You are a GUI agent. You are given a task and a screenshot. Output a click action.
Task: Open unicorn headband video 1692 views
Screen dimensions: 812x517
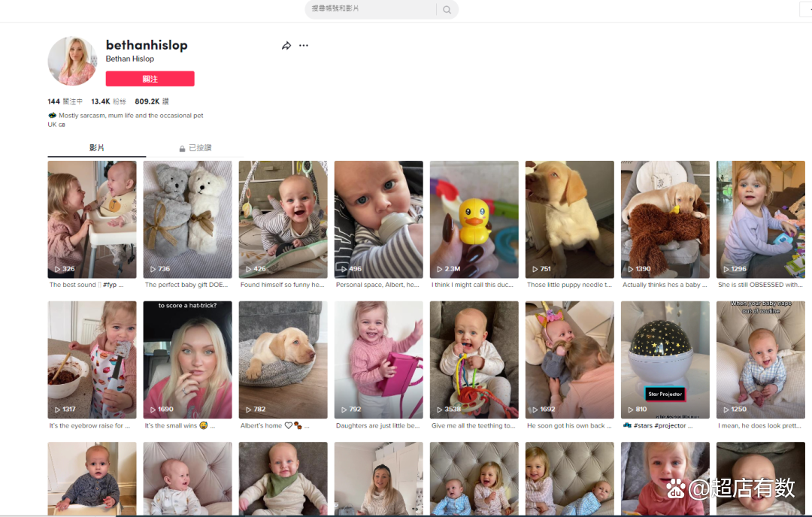coord(570,360)
